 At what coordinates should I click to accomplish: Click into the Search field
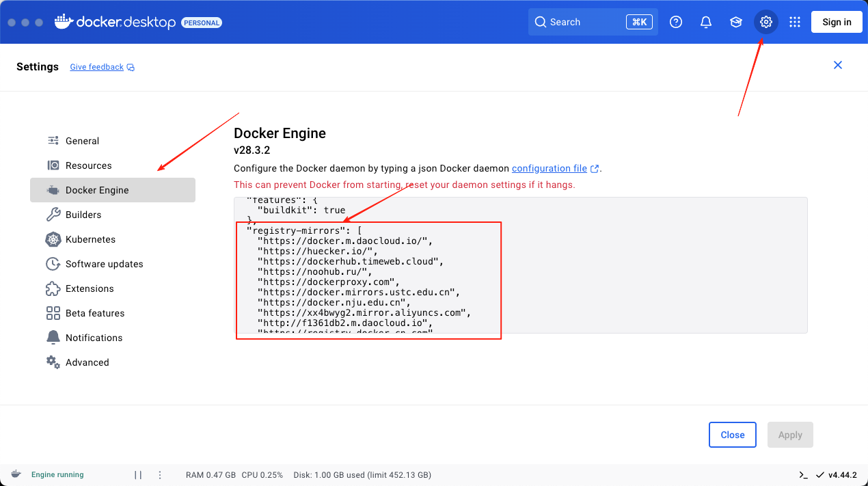tap(593, 22)
